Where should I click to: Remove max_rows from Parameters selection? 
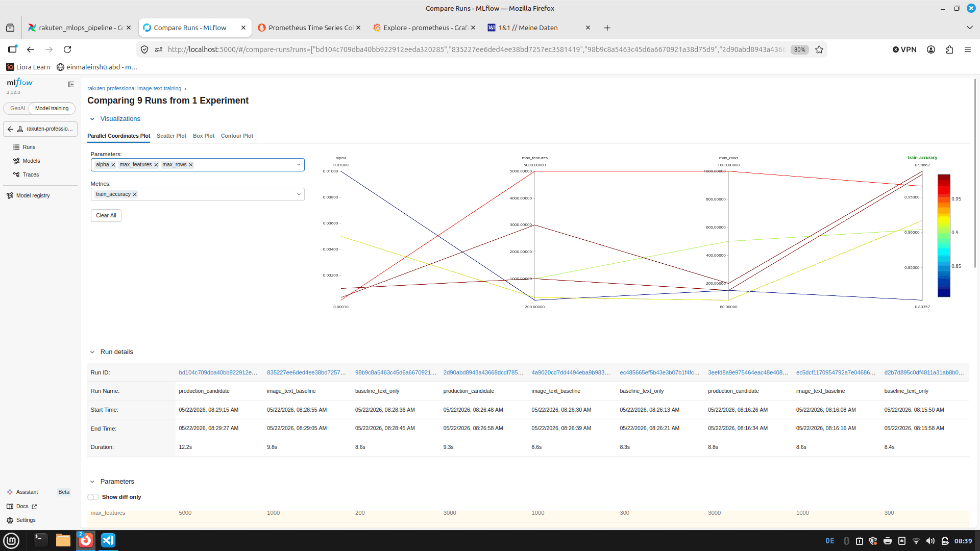tap(191, 165)
